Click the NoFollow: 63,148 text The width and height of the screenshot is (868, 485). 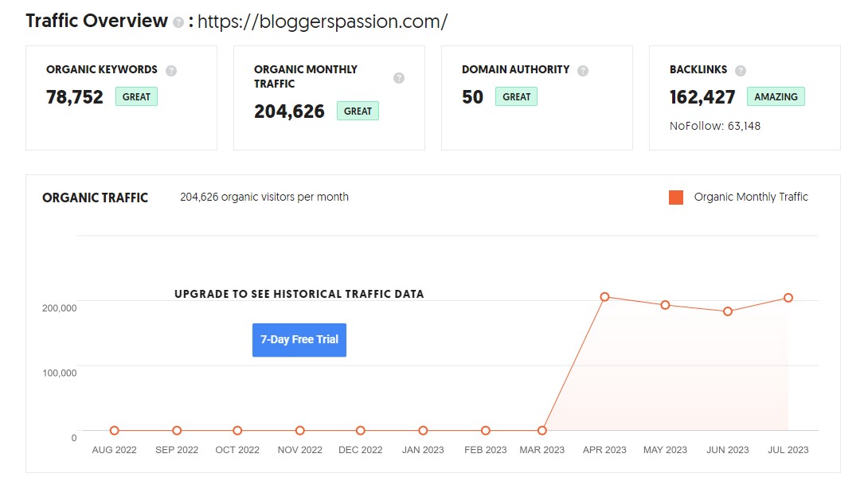[x=714, y=126]
